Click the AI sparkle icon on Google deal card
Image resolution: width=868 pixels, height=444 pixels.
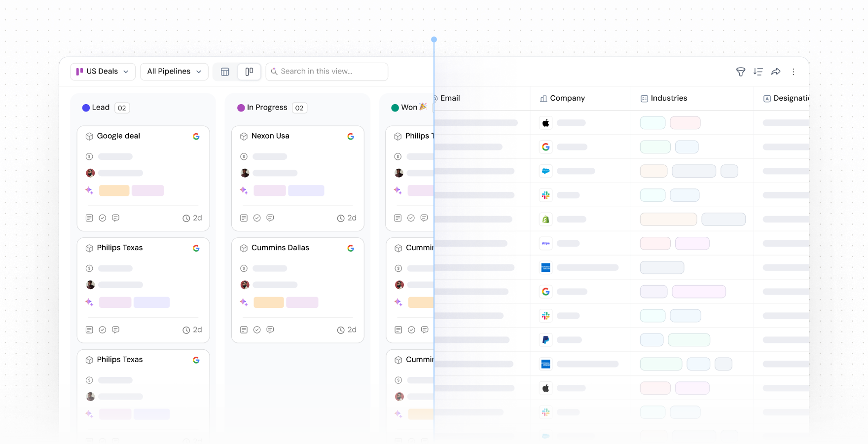(89, 190)
